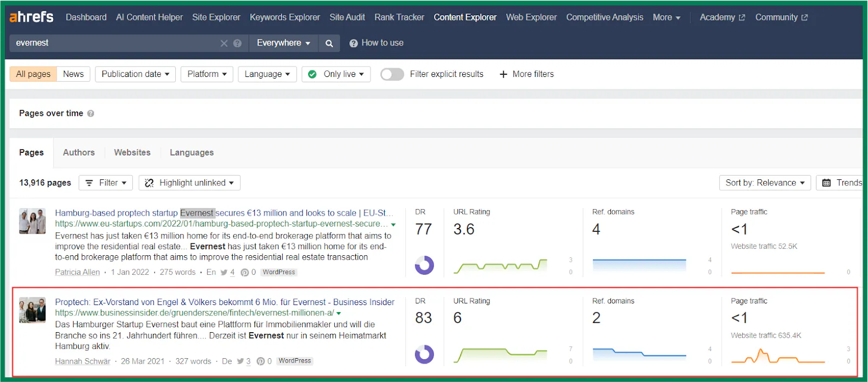Open Community external link

click(x=781, y=17)
